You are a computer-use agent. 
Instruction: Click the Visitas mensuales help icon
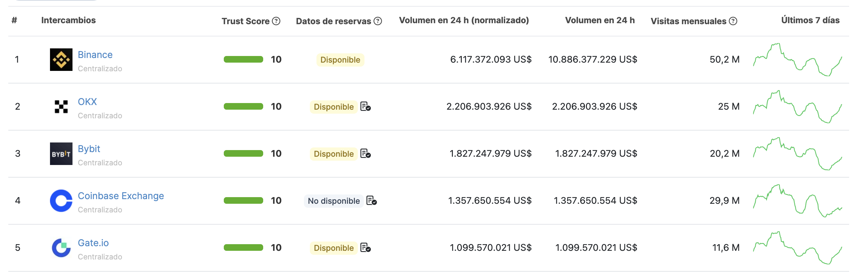(x=733, y=21)
